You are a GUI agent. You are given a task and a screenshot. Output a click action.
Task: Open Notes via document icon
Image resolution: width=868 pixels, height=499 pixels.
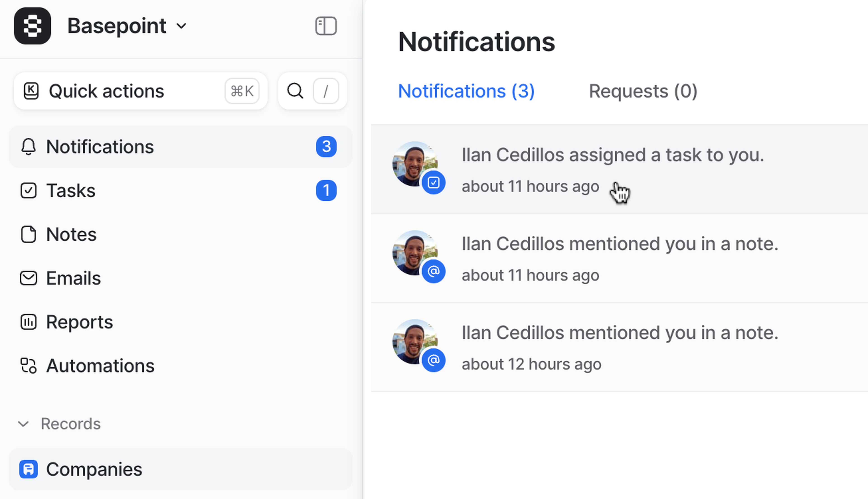point(28,234)
